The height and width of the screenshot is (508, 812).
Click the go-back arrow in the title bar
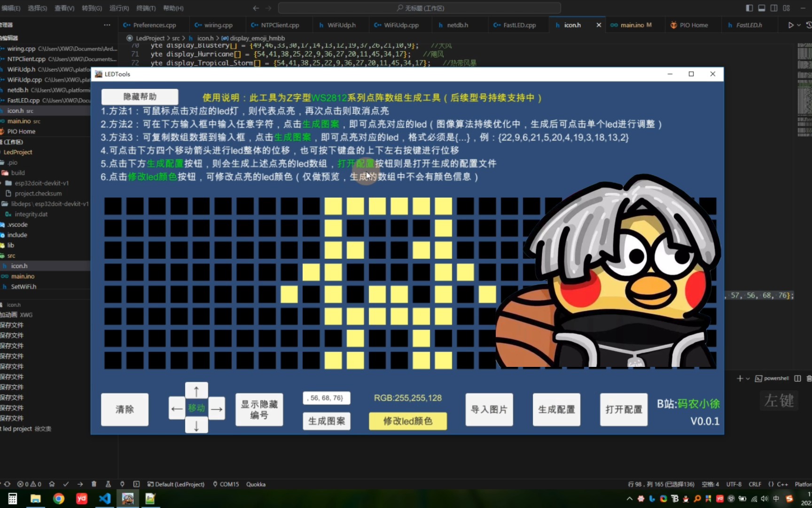pyautogui.click(x=256, y=8)
